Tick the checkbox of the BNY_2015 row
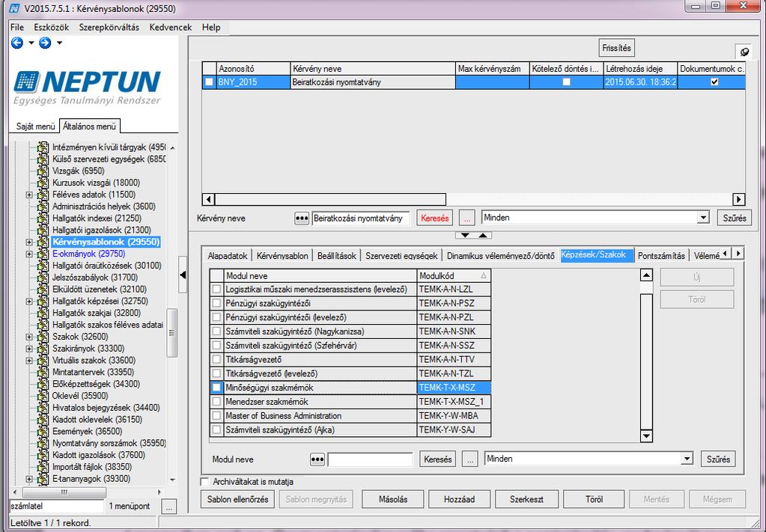Screen dimensions: 766x532 click(209, 82)
